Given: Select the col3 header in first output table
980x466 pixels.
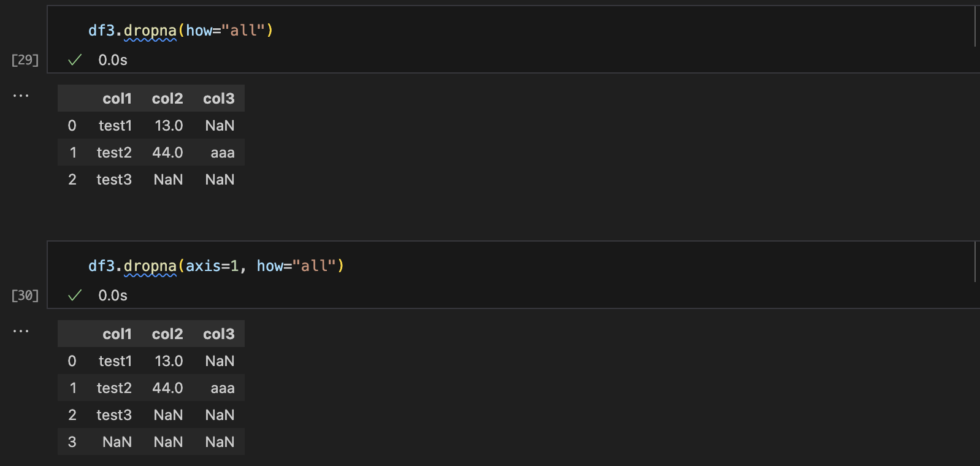Looking at the screenshot, I should 219,99.
